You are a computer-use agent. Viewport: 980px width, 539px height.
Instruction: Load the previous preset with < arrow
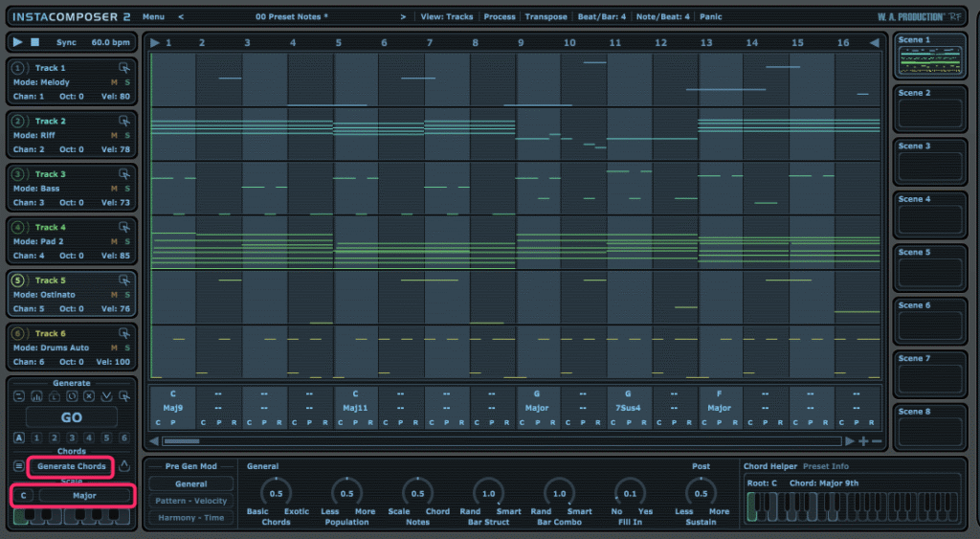[181, 17]
